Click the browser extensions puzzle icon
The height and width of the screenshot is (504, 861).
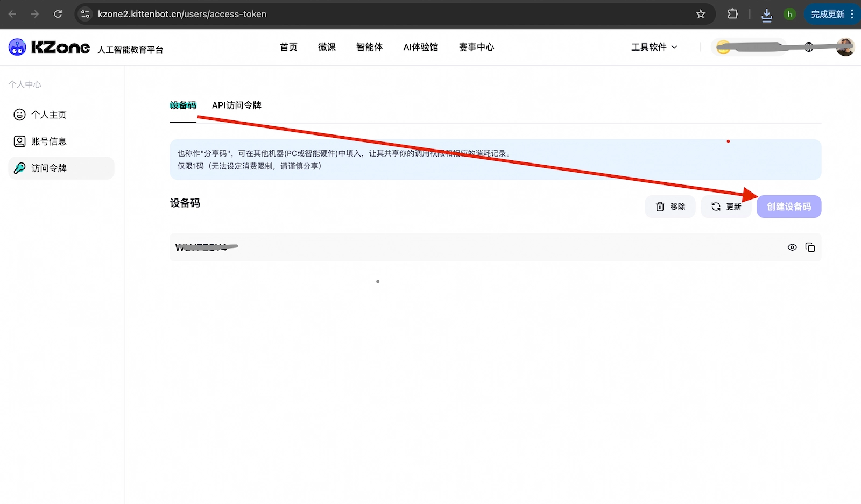tap(732, 14)
